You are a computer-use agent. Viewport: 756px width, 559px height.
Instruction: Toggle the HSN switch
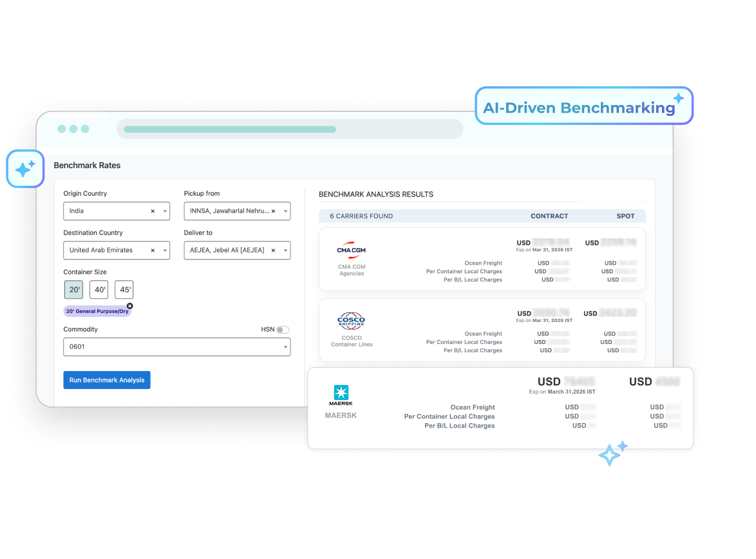283,330
